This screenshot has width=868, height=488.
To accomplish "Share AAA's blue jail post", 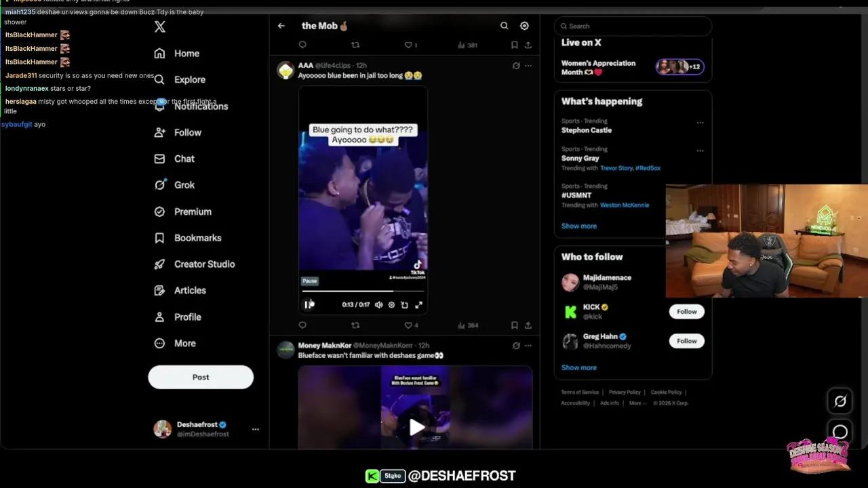I will click(528, 325).
